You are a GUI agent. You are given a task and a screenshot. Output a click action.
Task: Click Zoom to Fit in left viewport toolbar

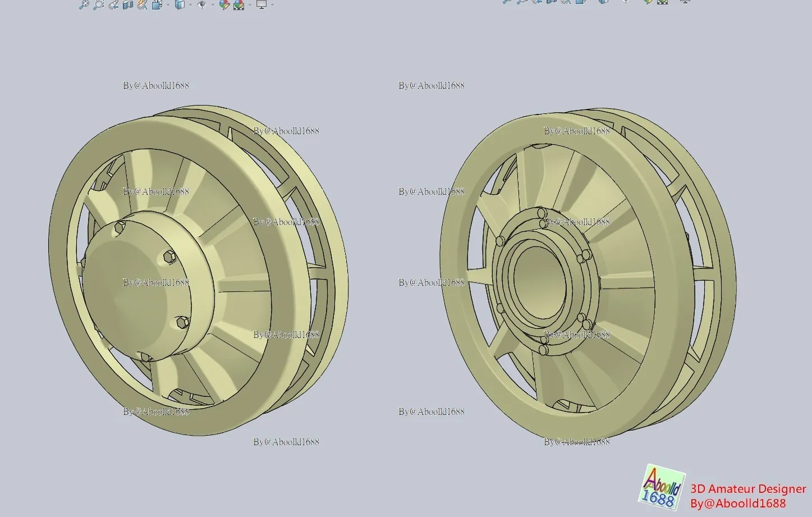coord(84,4)
